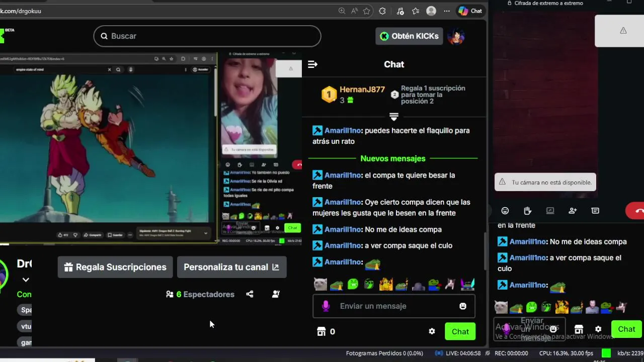Image resolution: width=644 pixels, height=362 pixels.
Task: Jump to Nuevos mensajes divider
Action: coord(393,158)
